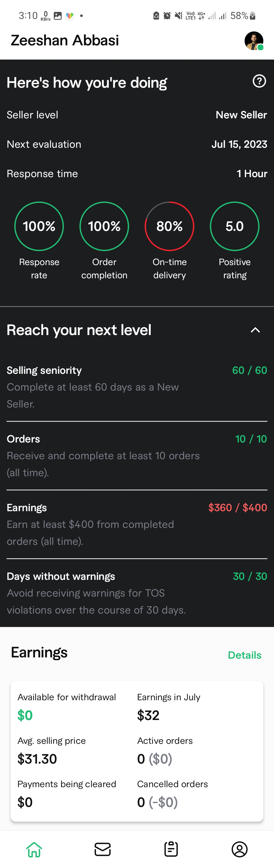Viewport: 274px width, 868px height.
Task: Tap the Seller level New Seller row
Action: (x=137, y=115)
